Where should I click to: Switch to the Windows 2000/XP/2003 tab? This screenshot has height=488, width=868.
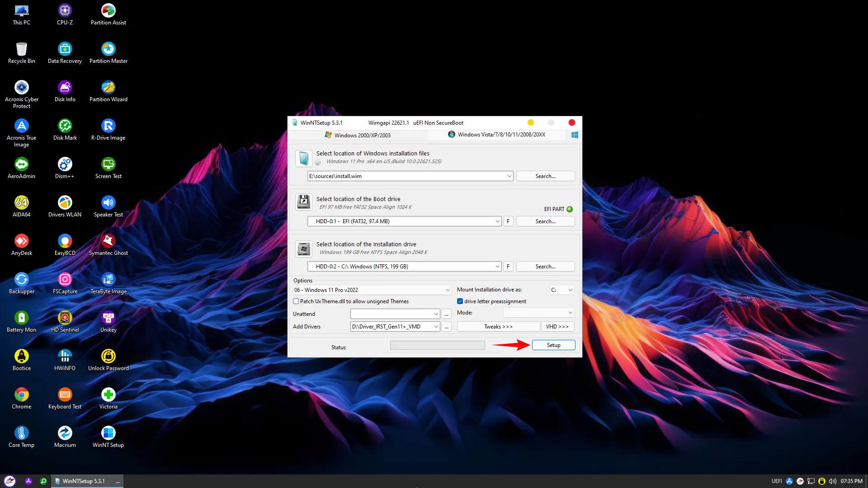coord(358,135)
